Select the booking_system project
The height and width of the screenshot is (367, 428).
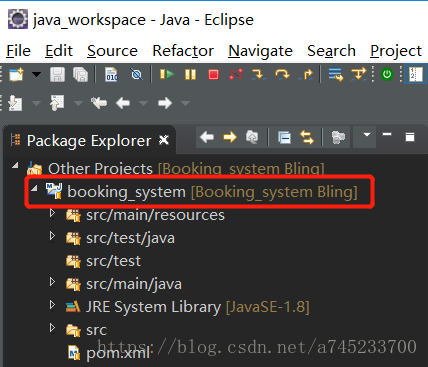click(201, 192)
